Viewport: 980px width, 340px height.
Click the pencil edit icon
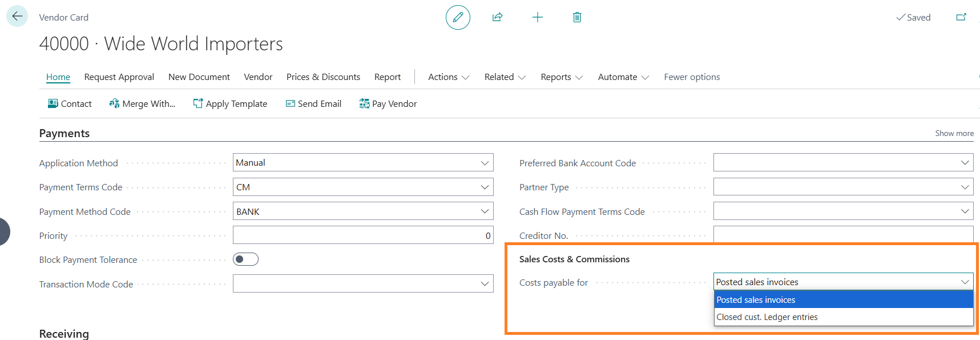click(x=458, y=17)
